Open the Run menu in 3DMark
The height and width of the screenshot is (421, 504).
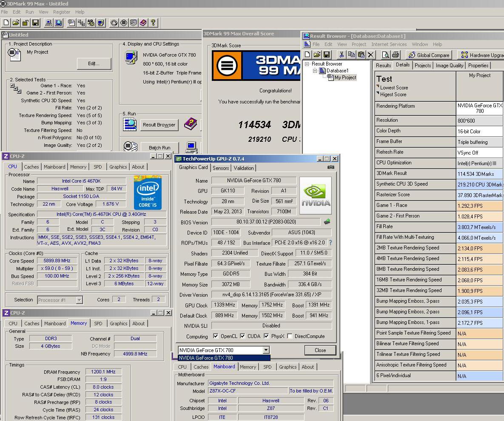(30, 12)
